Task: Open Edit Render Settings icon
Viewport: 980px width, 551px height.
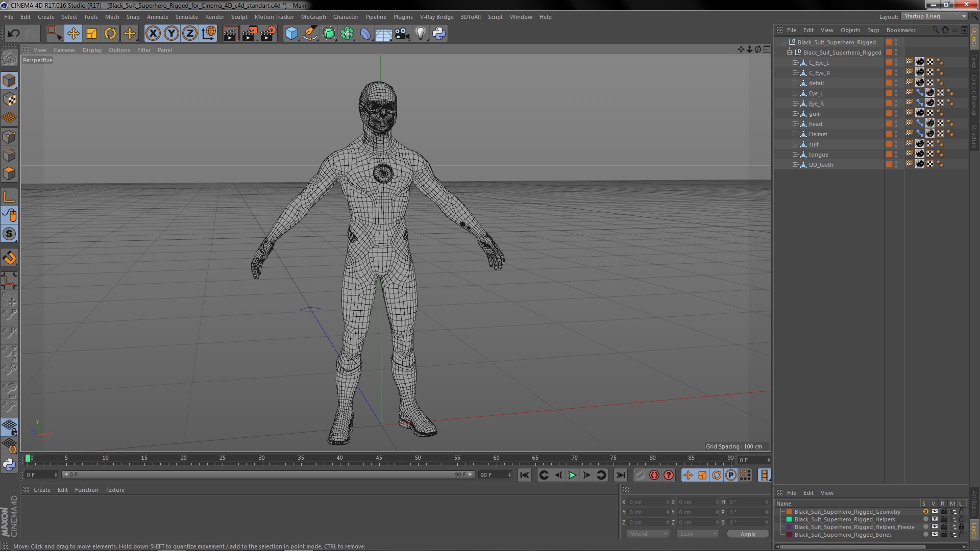Action: pyautogui.click(x=268, y=34)
